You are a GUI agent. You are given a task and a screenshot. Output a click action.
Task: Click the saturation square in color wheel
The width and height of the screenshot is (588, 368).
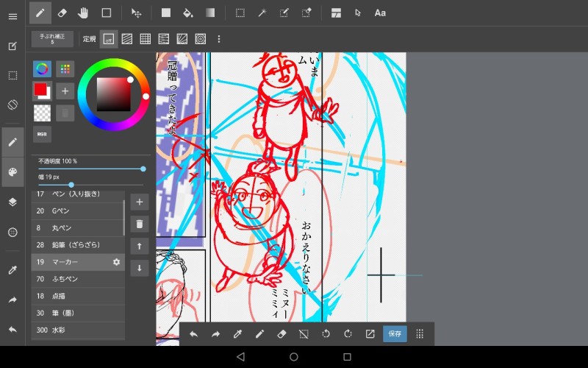click(x=114, y=94)
